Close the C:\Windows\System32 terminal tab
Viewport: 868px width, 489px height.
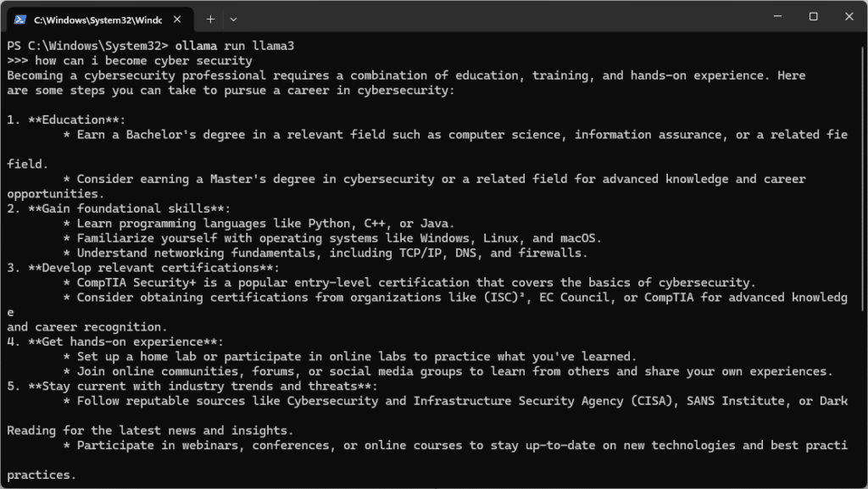tap(177, 19)
